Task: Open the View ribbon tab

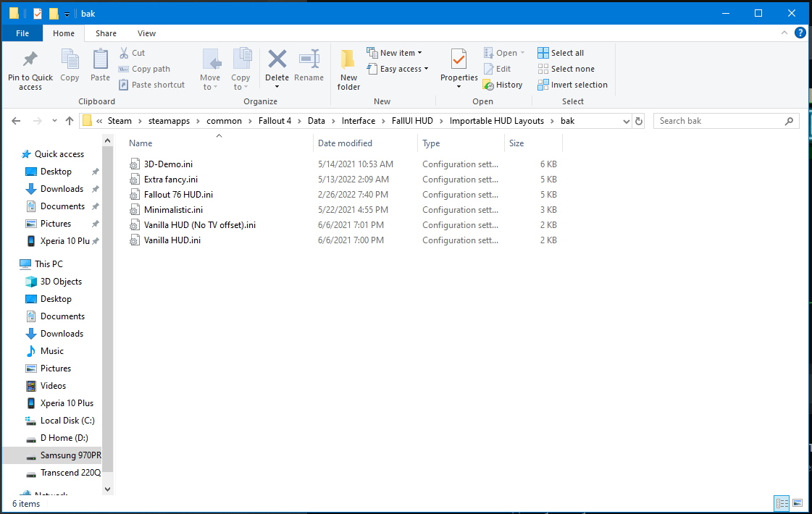Action: [146, 33]
